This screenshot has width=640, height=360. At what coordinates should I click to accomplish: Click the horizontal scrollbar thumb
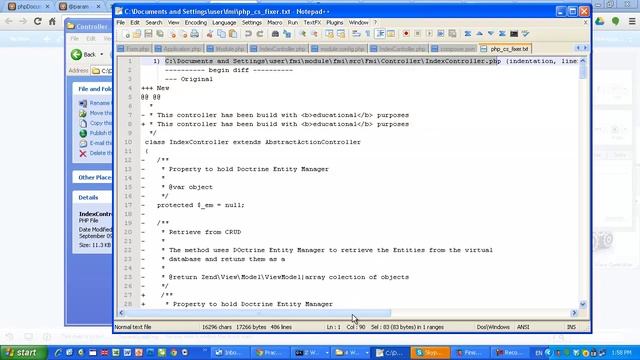click(x=258, y=313)
